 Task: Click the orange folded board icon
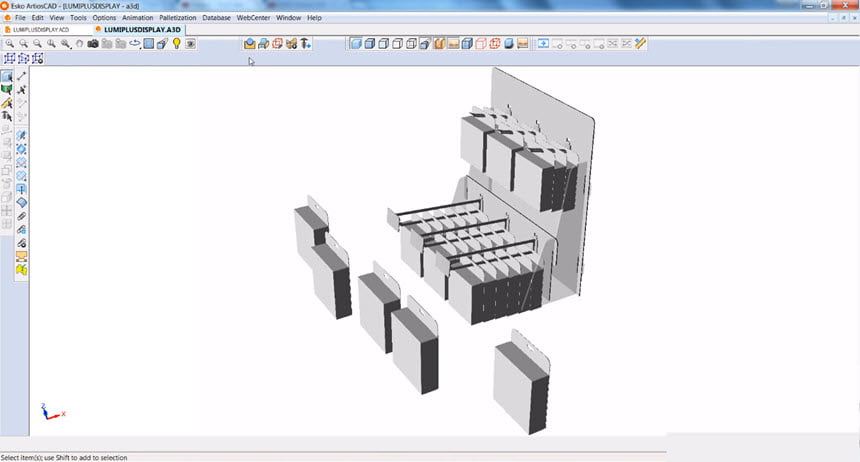pos(439,43)
